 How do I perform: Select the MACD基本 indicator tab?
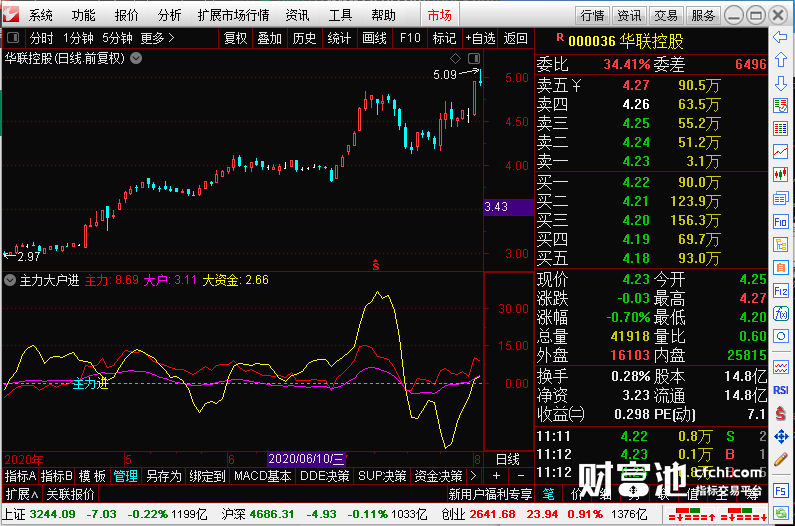tap(262, 476)
